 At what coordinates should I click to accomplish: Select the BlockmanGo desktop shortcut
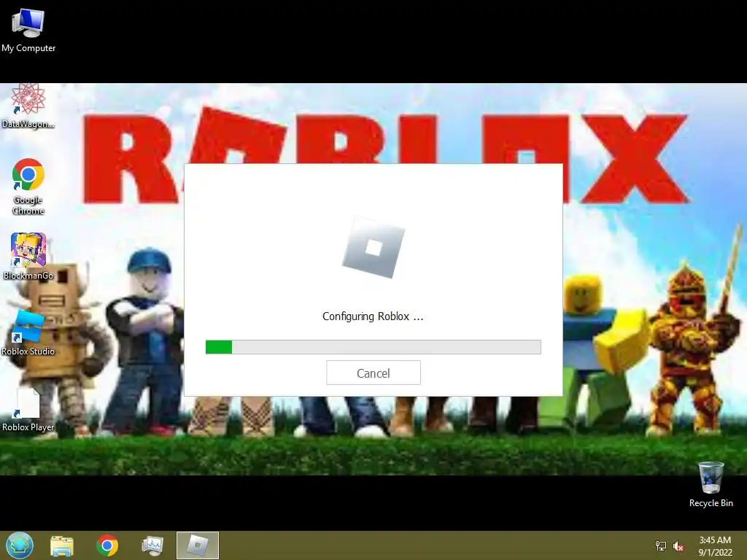[28, 256]
